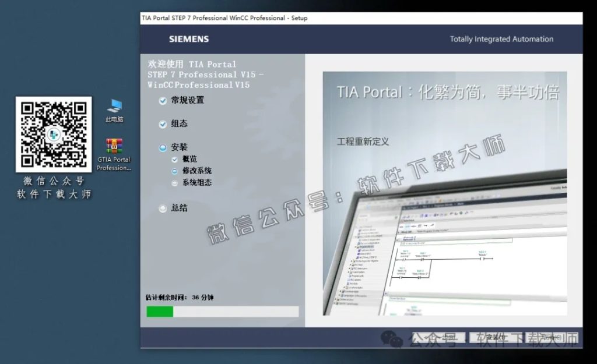Click the 总结 summary step icon
Image resolution: width=597 pixels, height=364 pixels.
pos(162,208)
